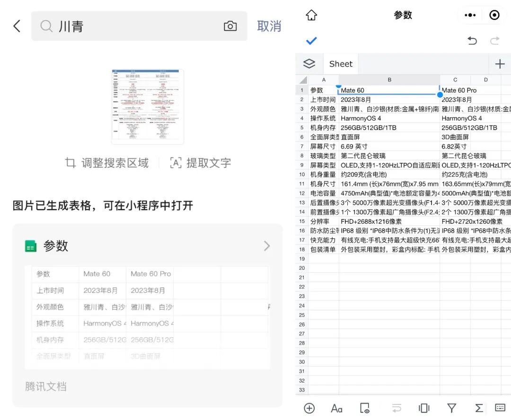Tap 调整搜索区域 crop option
This screenshot has height=420, width=511.
click(106, 163)
